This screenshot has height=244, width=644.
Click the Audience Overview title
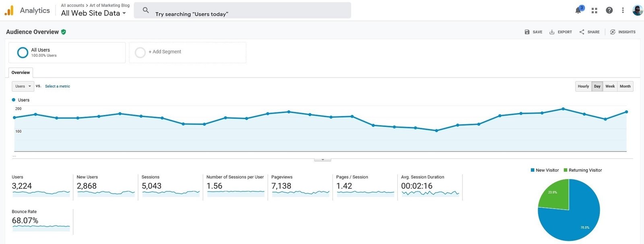tap(32, 32)
